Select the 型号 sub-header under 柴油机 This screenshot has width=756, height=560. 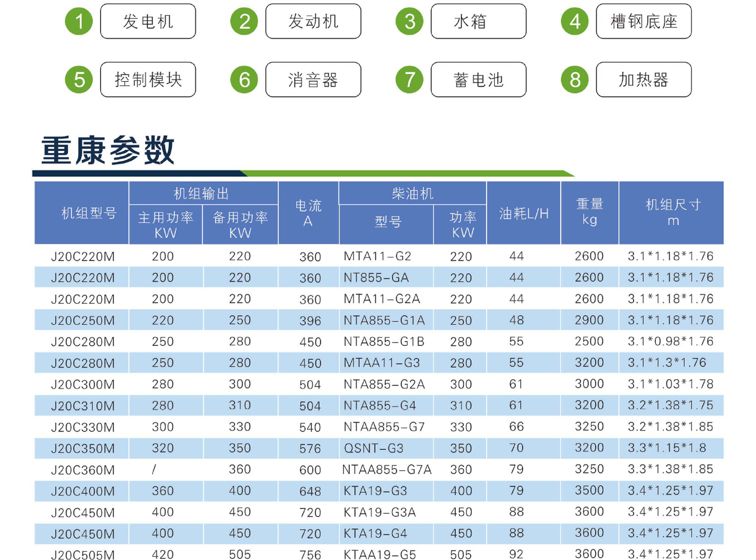click(x=386, y=225)
